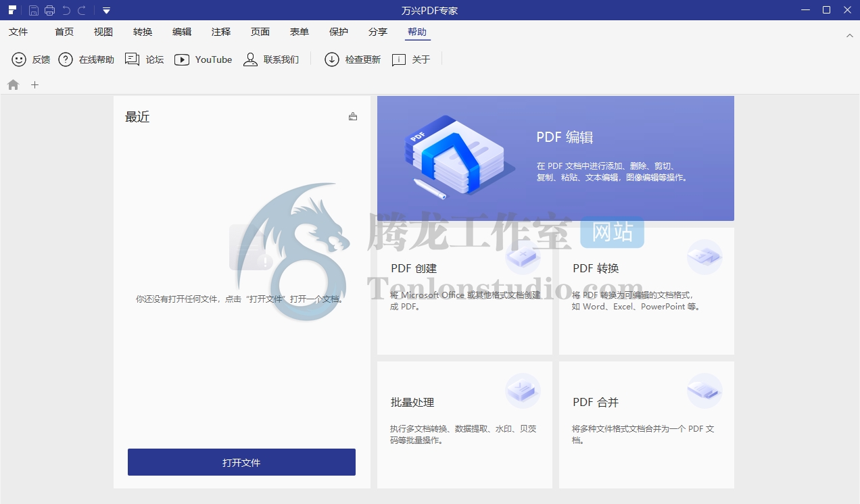Open the PDF 编辑 banner card
This screenshot has width=860, height=504.
point(556,158)
